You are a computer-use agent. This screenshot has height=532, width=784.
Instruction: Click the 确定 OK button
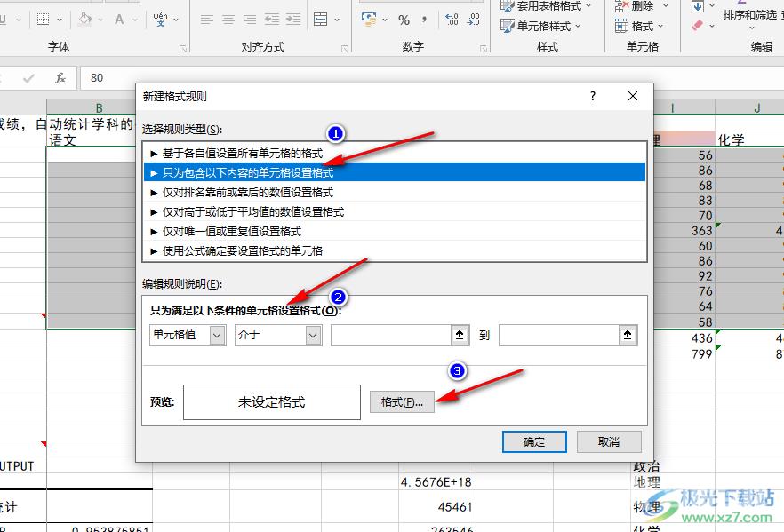coord(534,442)
